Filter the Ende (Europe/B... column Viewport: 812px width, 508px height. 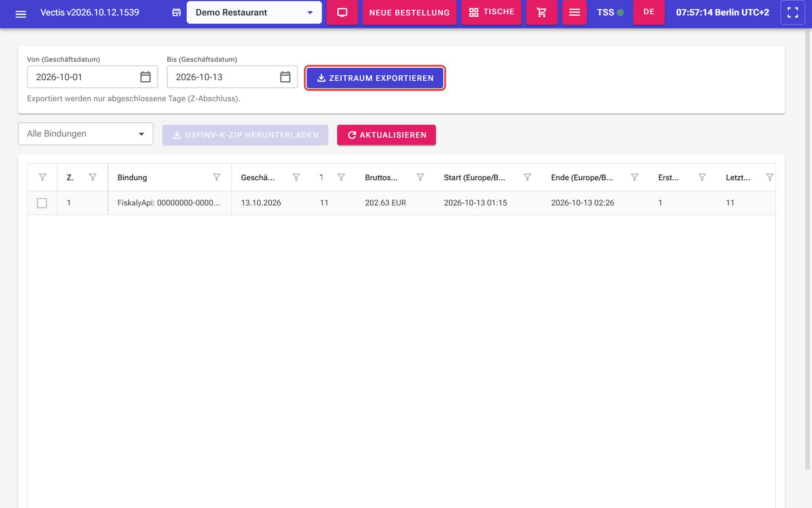pos(634,177)
